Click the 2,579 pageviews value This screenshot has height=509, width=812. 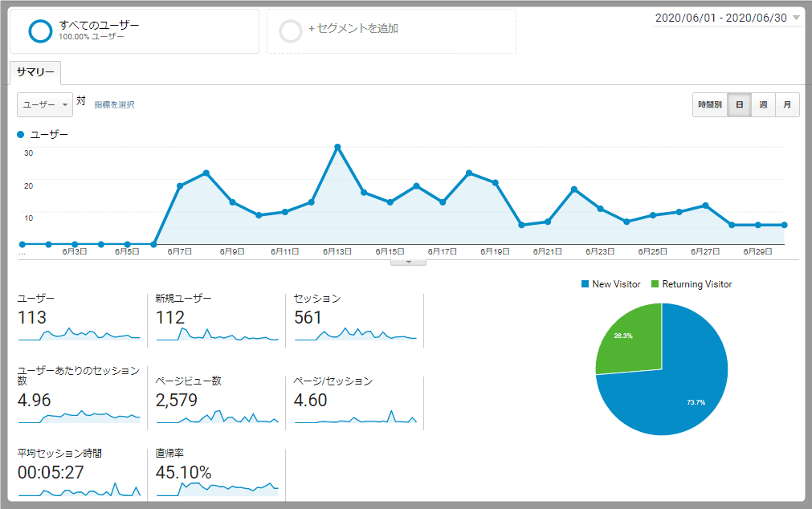click(177, 401)
